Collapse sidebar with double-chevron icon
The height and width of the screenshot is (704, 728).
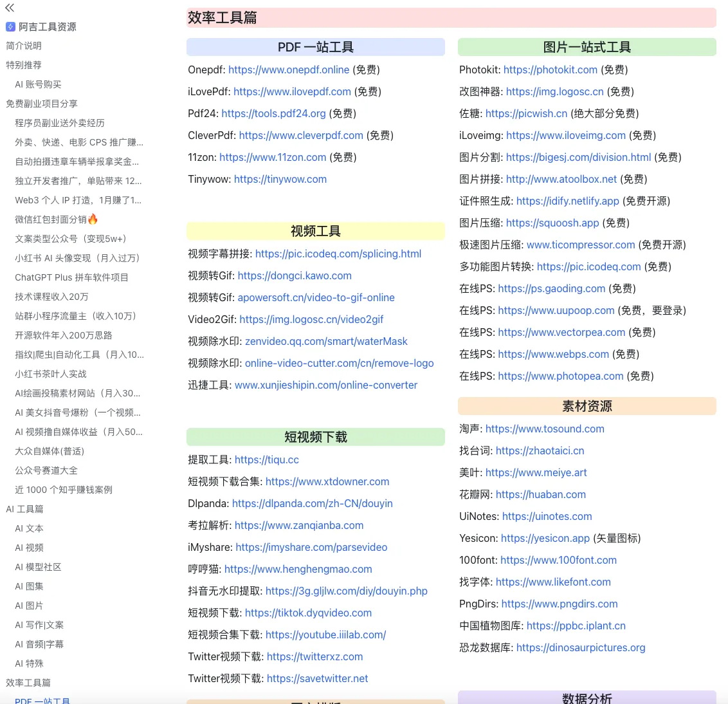pos(10,8)
